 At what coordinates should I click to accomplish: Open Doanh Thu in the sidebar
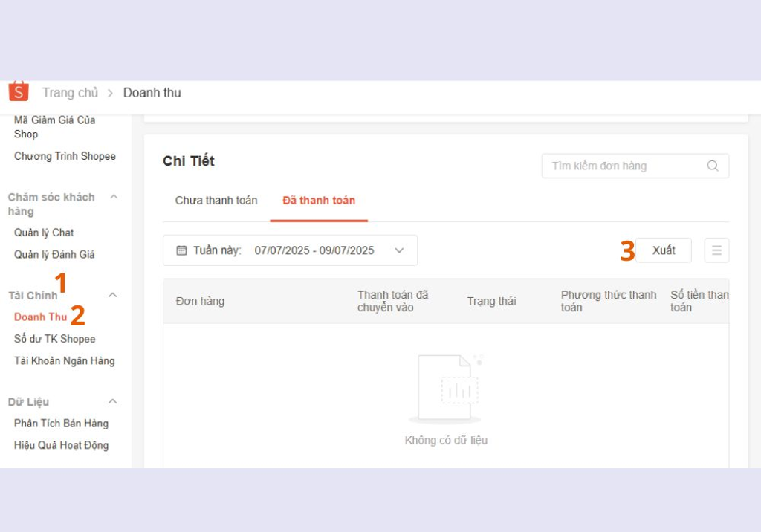click(x=41, y=317)
